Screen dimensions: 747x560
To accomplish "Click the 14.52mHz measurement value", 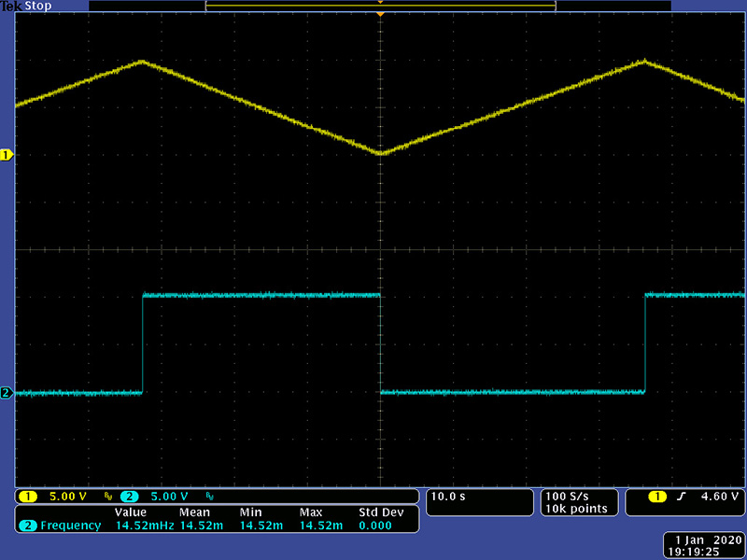I will [144, 525].
